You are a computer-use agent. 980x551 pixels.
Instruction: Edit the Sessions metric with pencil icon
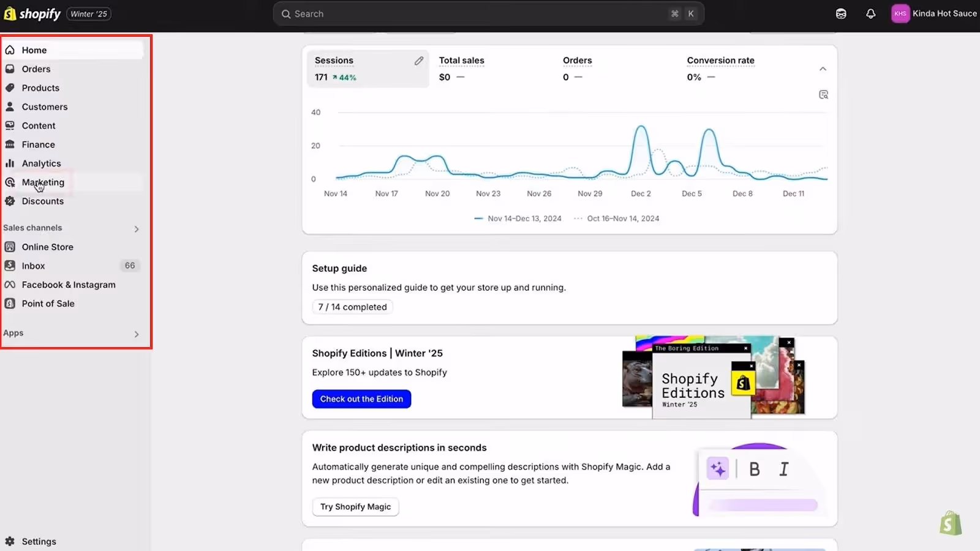point(419,61)
